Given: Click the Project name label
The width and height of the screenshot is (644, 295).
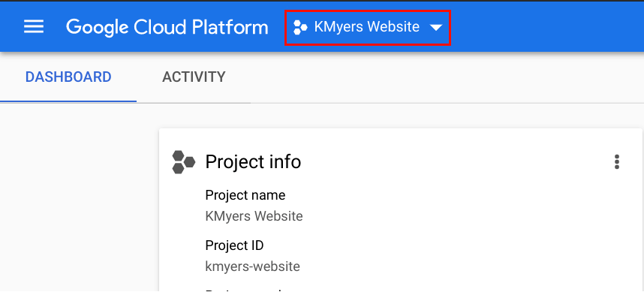Looking at the screenshot, I should 245,195.
